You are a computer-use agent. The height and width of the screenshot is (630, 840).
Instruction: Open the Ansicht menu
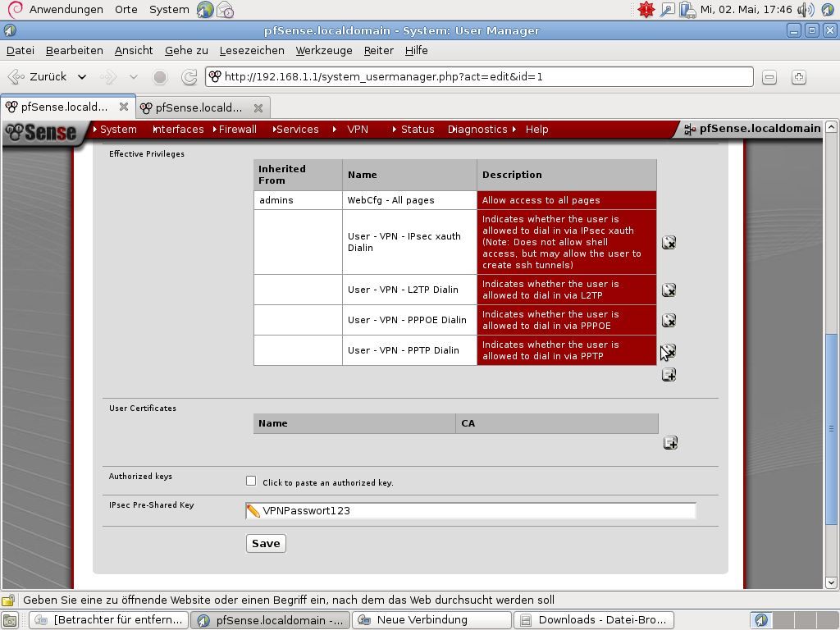click(x=134, y=50)
